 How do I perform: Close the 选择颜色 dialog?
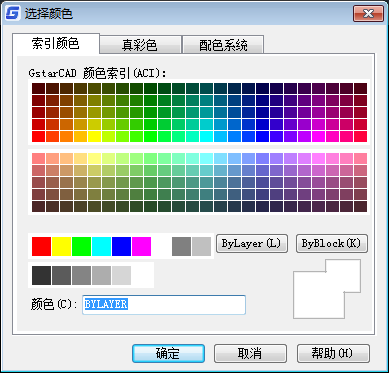(x=368, y=14)
